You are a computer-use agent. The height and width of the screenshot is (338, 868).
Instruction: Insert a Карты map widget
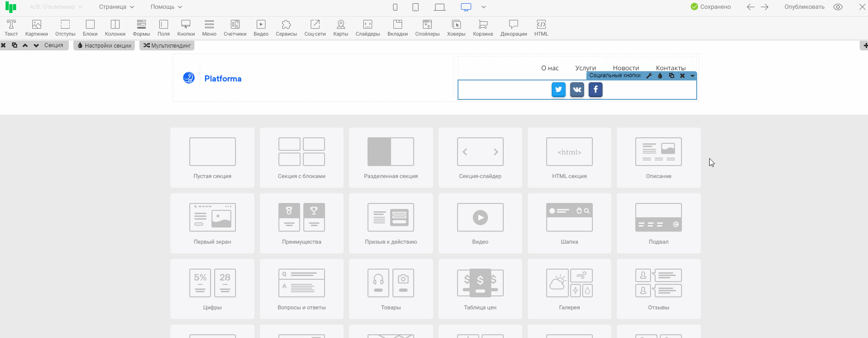coord(341,28)
